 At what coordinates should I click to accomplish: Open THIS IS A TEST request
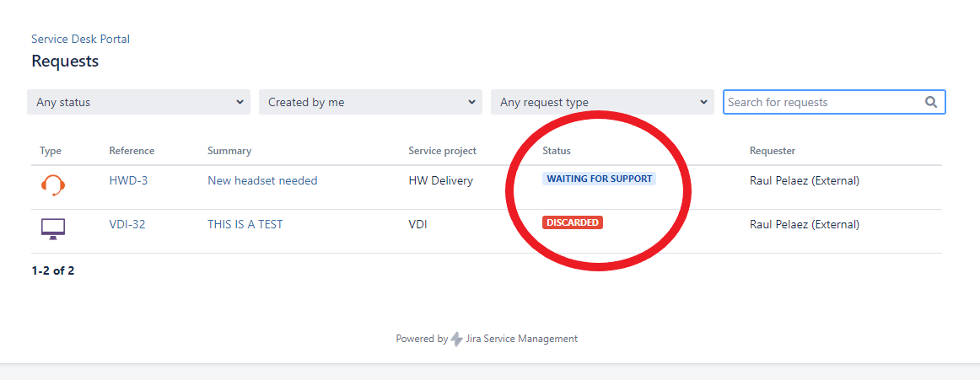[245, 224]
